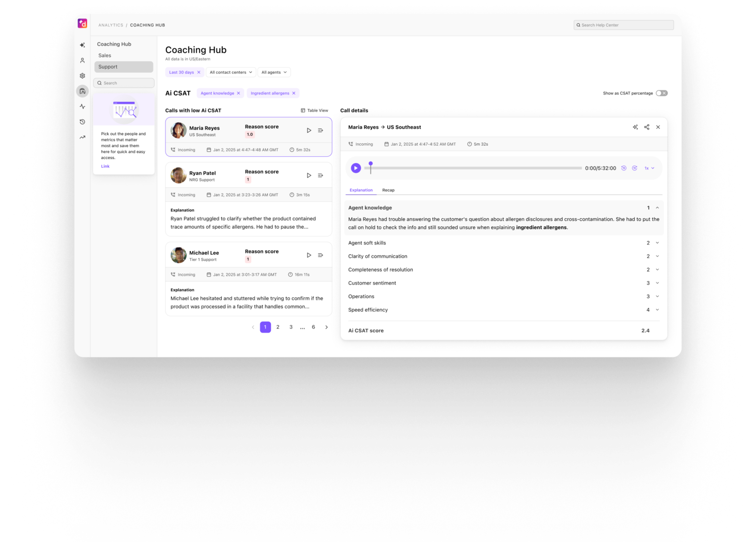Open Table View for low Ai CSAT calls
Viewport: 756px width, 542px height.
[314, 110]
